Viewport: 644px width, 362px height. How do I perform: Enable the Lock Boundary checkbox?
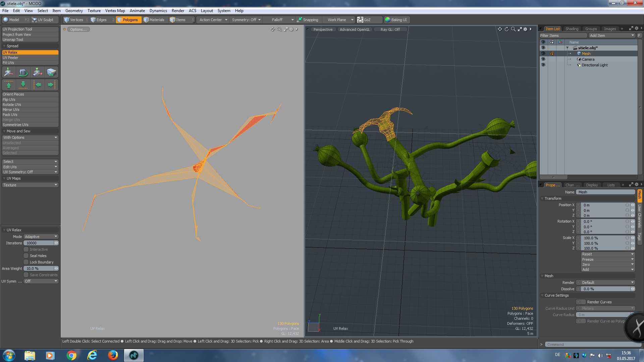(26, 262)
